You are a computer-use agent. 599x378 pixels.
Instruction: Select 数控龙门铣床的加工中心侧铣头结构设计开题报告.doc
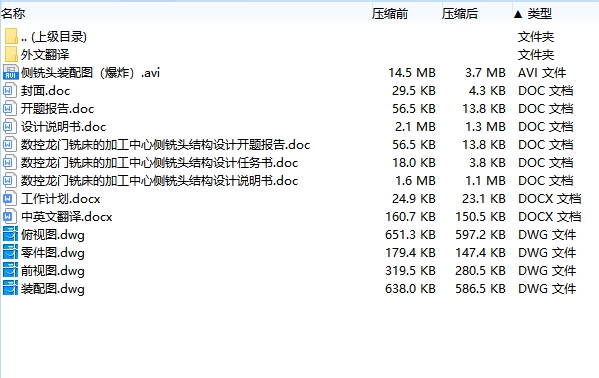pos(165,144)
